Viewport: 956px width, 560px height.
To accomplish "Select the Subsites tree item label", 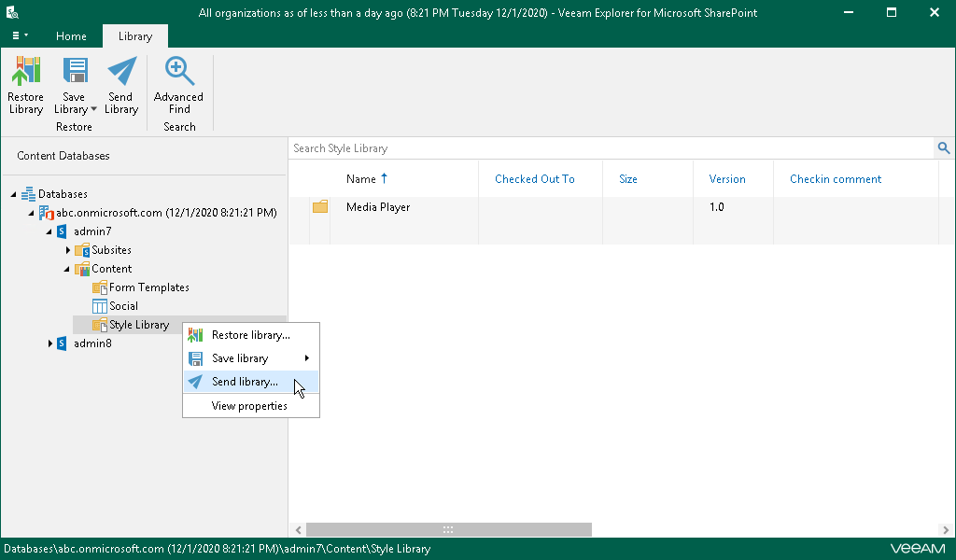I will [x=111, y=250].
